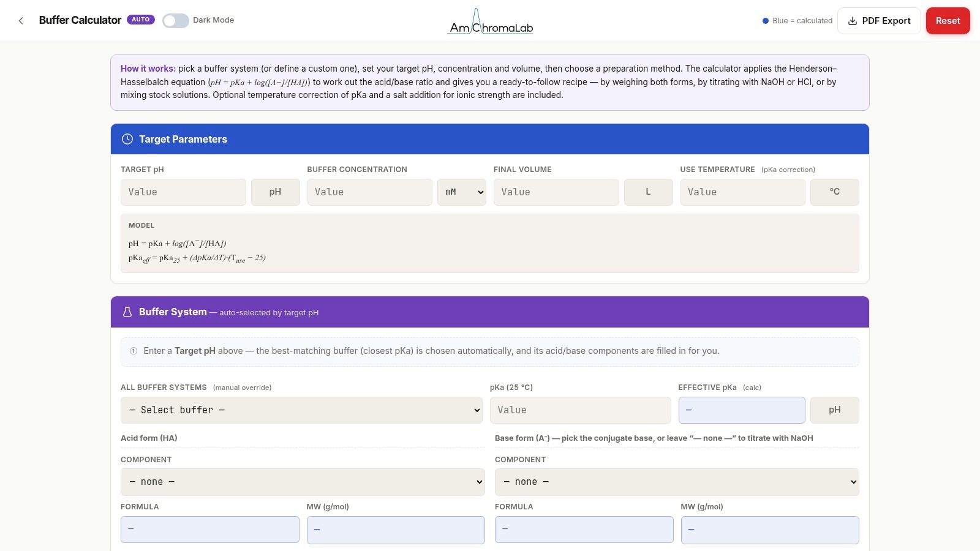Click the pH unit box beside Effective pKa
This screenshot has width=980, height=551.
click(835, 410)
